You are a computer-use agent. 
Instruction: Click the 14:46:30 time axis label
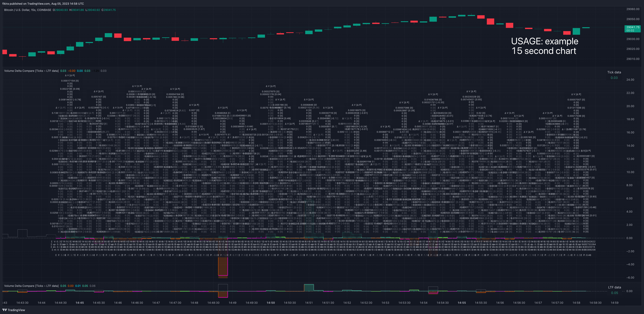137,303
